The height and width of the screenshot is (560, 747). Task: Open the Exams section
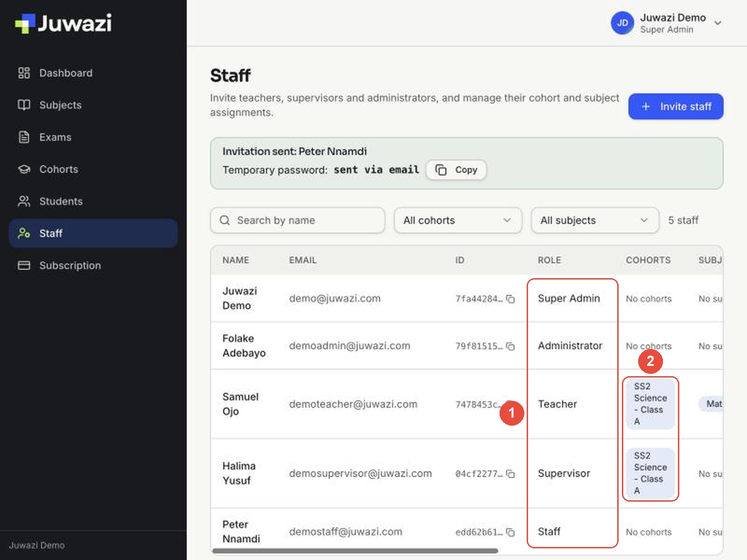click(x=93, y=137)
